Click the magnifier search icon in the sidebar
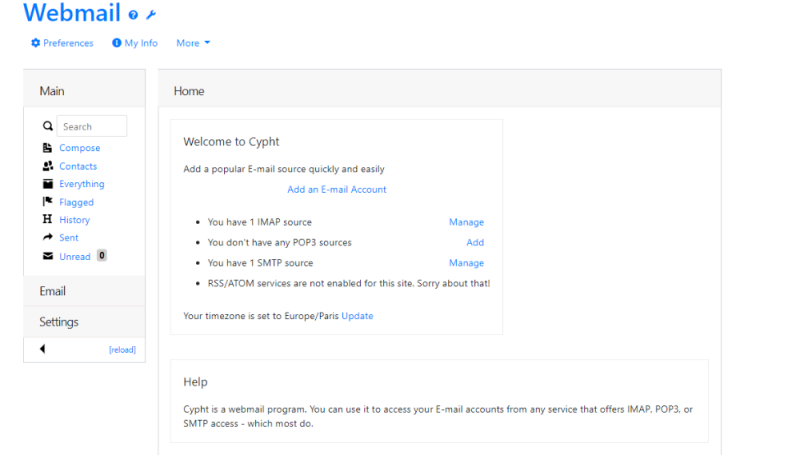 pyautogui.click(x=47, y=126)
